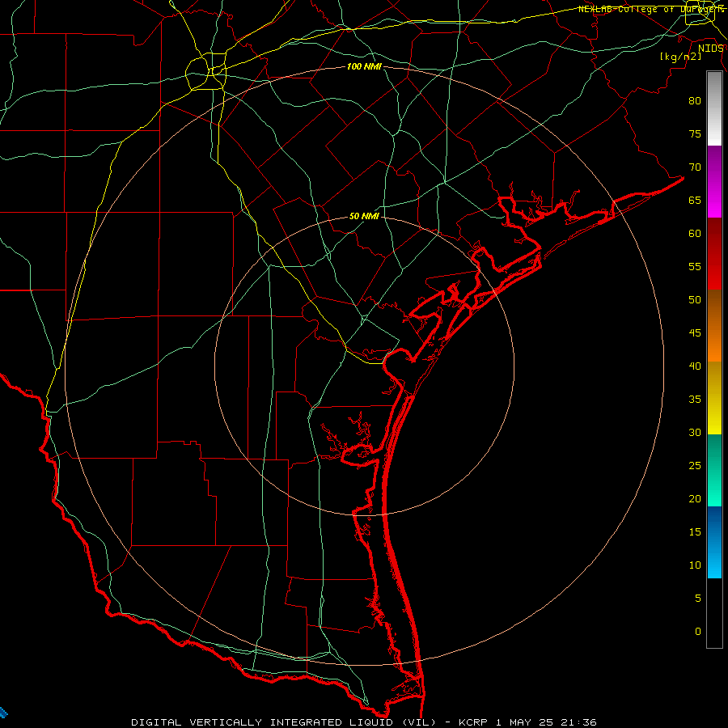
Task: Click the "1 MAY 25" date in the caption
Action: click(x=525, y=722)
